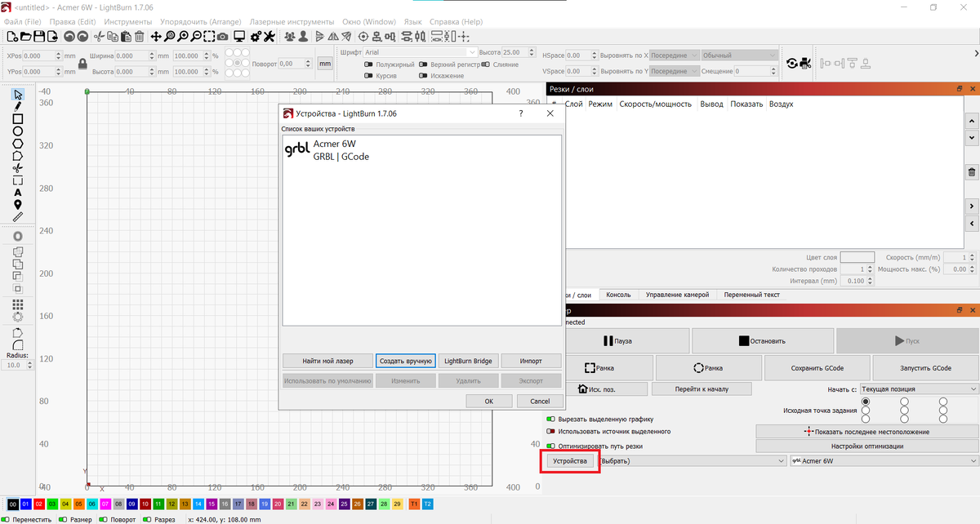Select the center job origin radio button
The image size is (980, 524).
click(904, 410)
